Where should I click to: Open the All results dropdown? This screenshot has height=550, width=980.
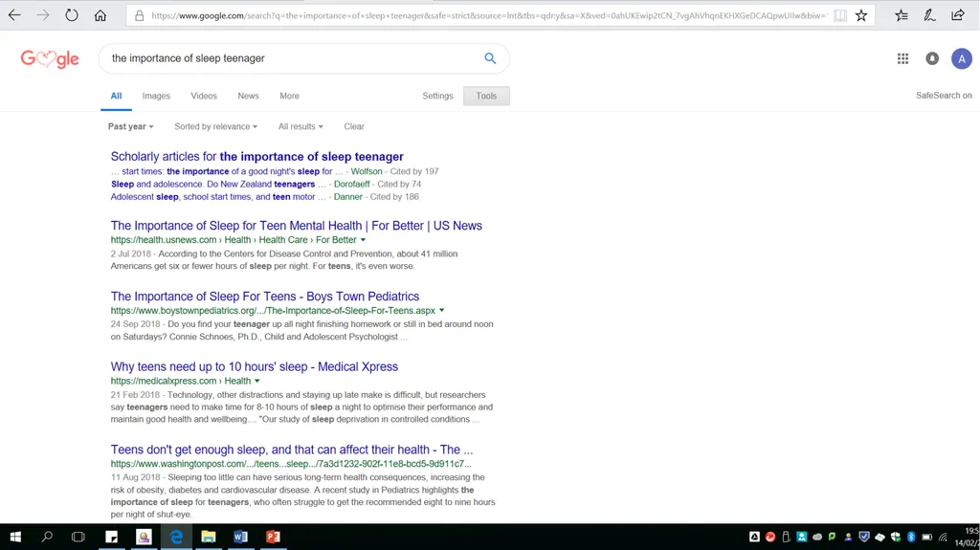(x=301, y=126)
